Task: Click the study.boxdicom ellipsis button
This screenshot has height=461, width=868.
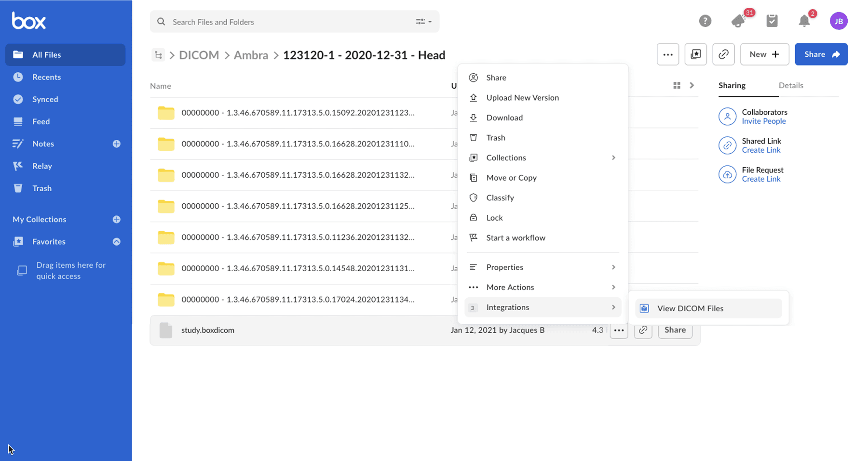Action: coord(619,330)
